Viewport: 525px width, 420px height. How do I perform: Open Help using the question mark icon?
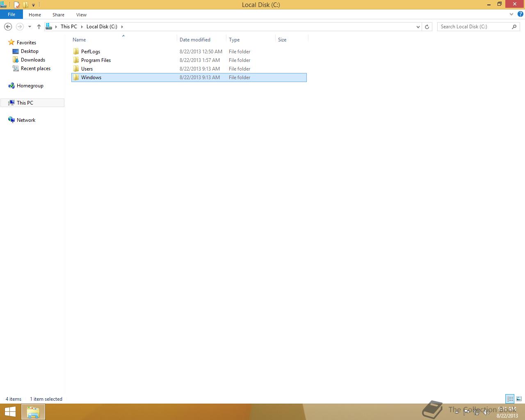(x=520, y=14)
